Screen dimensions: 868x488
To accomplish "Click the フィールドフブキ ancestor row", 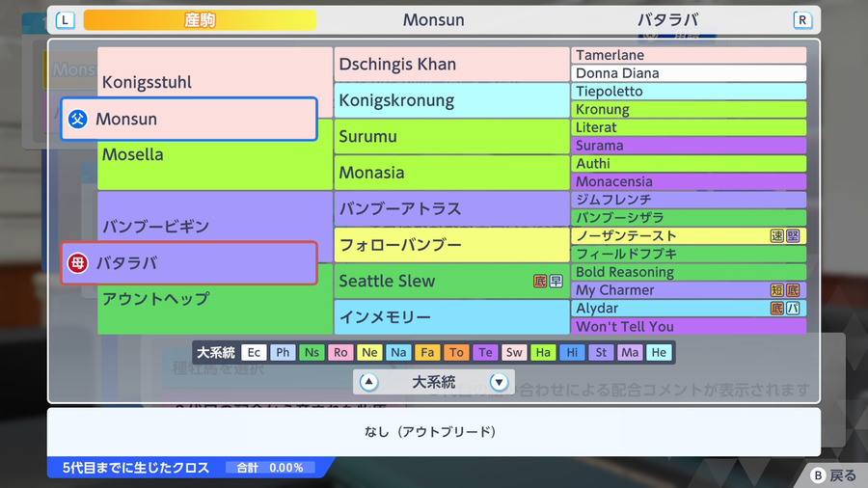I will (x=689, y=254).
